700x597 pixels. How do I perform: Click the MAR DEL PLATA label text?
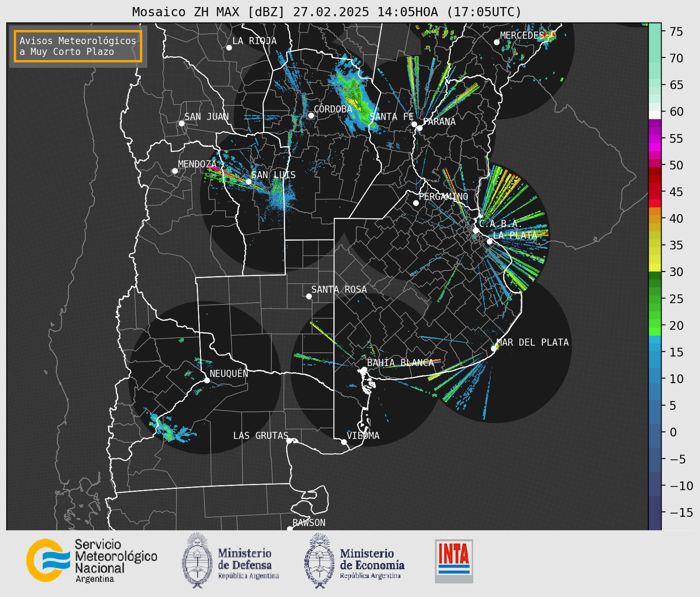pyautogui.click(x=532, y=343)
